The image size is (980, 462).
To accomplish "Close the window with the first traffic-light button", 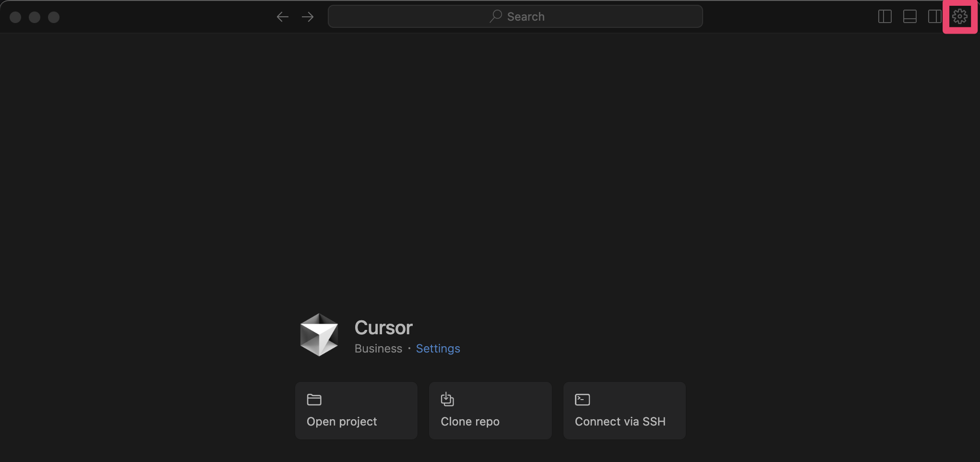I will tap(15, 17).
